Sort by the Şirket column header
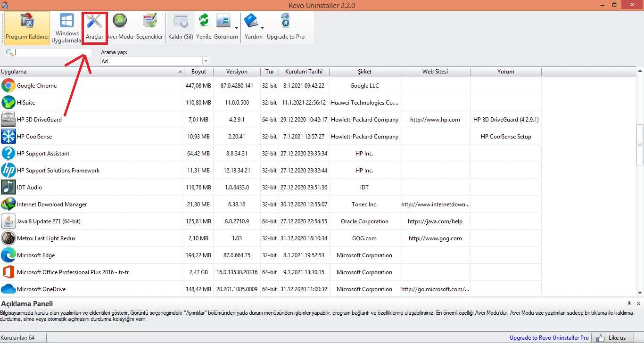644x343 pixels. (364, 72)
